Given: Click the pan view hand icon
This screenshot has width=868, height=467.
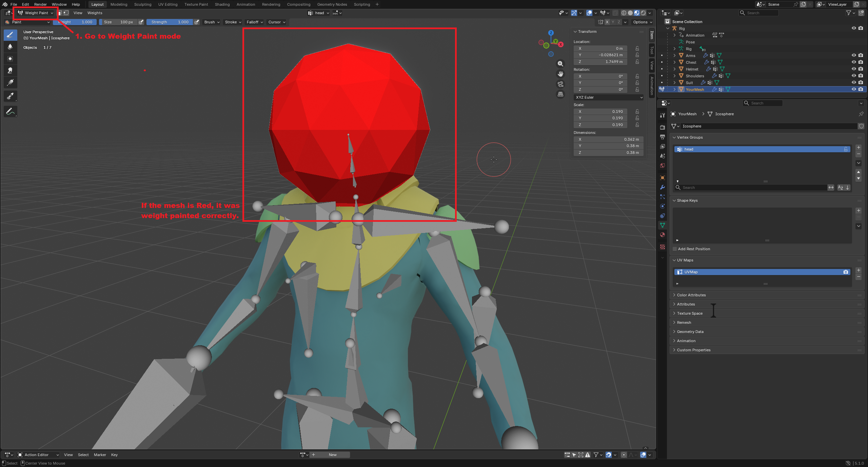Looking at the screenshot, I should pyautogui.click(x=560, y=74).
